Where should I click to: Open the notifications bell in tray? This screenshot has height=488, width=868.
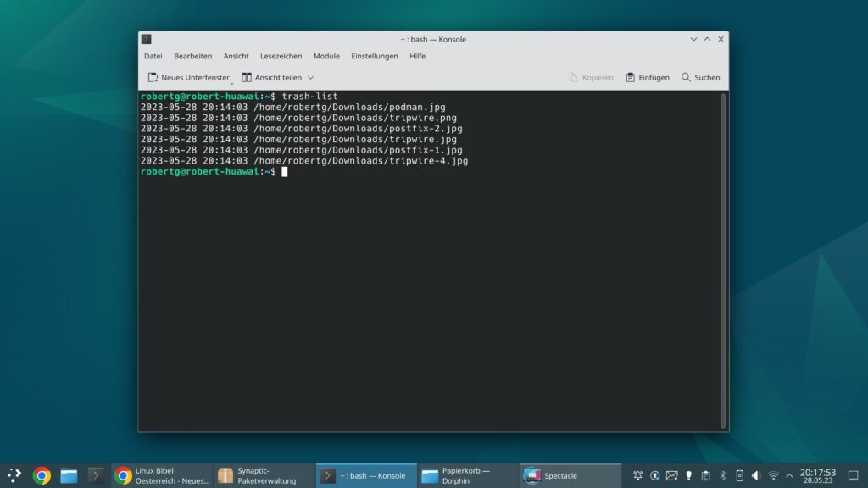pyautogui.click(x=637, y=475)
